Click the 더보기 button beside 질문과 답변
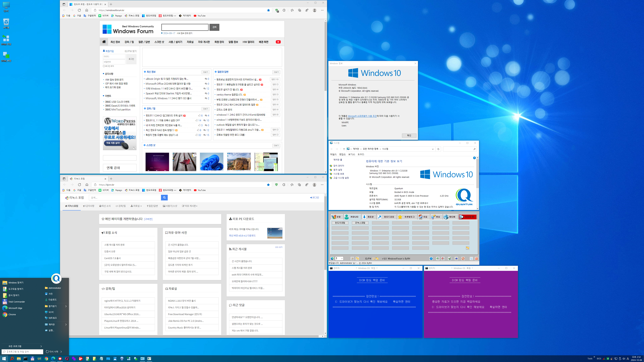This screenshot has width=644, height=362. pyautogui.click(x=276, y=72)
